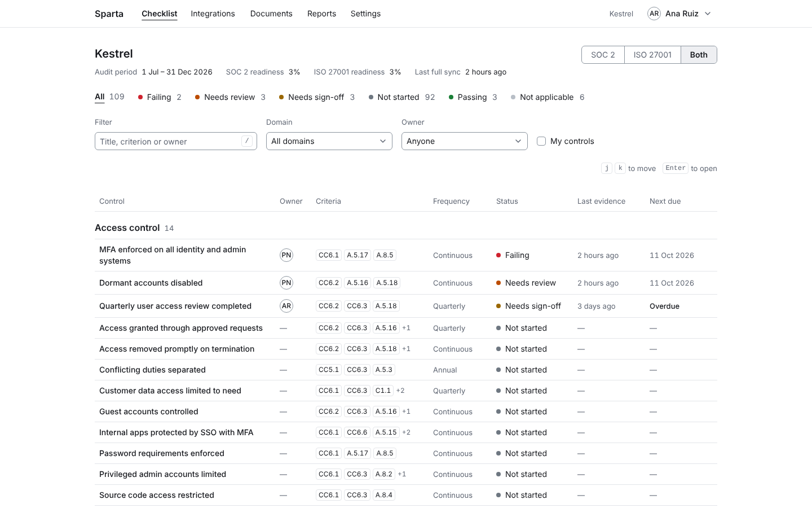Click the A.8.2 tag on Privileged admin accounts row

384,474
